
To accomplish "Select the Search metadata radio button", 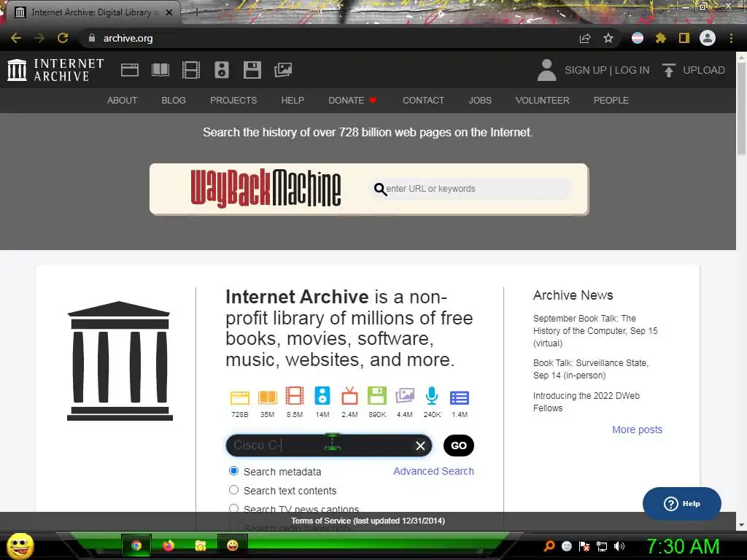I will pyautogui.click(x=233, y=471).
